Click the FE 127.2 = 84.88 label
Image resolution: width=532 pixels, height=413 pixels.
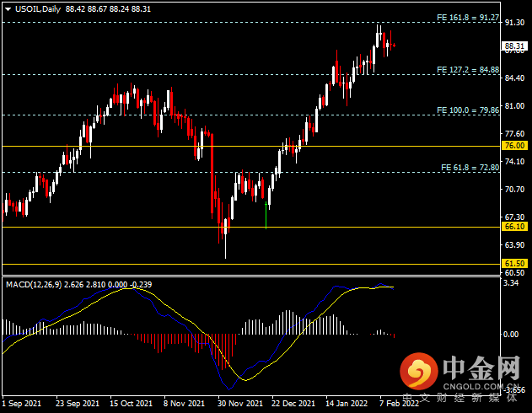(x=468, y=70)
